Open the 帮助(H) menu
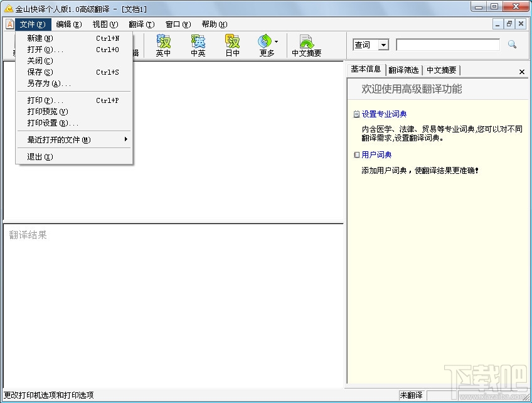Viewport: 532px width, 403px height. [x=215, y=24]
